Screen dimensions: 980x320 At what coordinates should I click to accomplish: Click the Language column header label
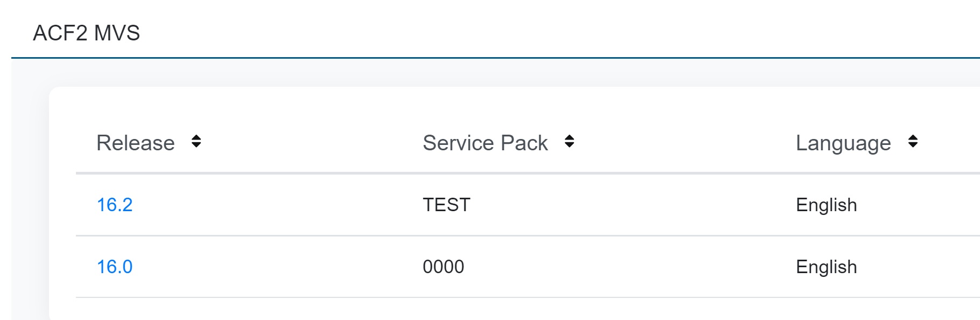843,143
